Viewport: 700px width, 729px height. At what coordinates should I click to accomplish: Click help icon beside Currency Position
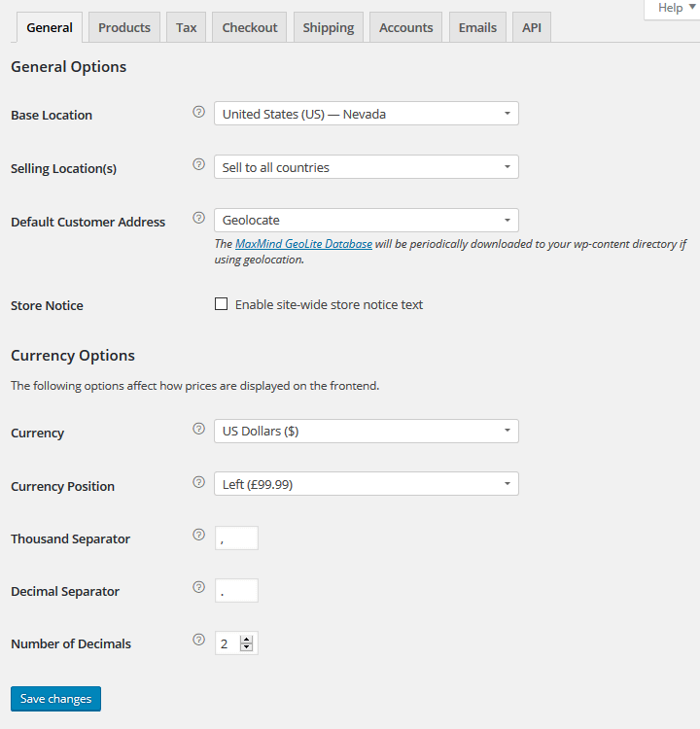[x=199, y=482]
